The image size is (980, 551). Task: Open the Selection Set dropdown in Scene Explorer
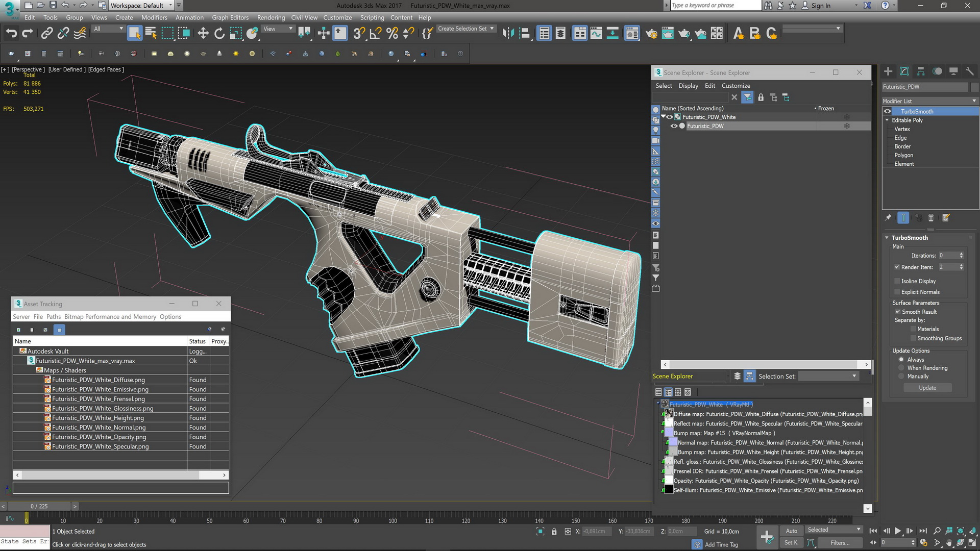828,376
